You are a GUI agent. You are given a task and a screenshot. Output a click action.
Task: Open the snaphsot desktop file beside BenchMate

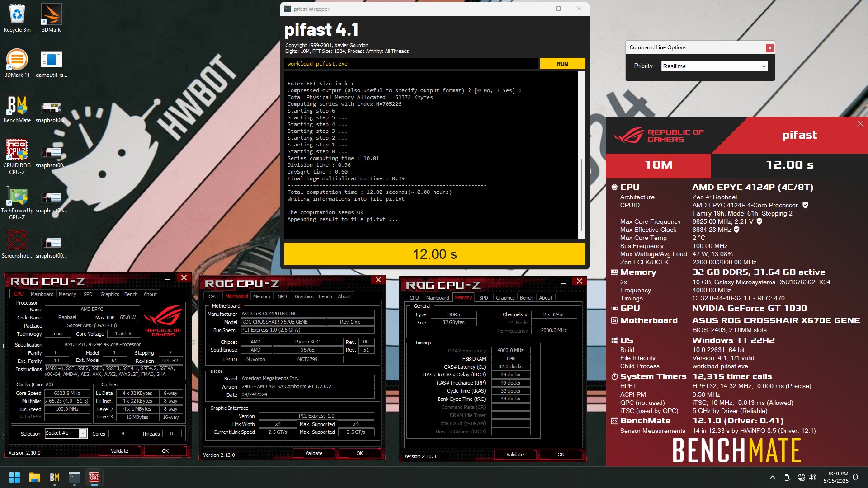pyautogui.click(x=51, y=111)
